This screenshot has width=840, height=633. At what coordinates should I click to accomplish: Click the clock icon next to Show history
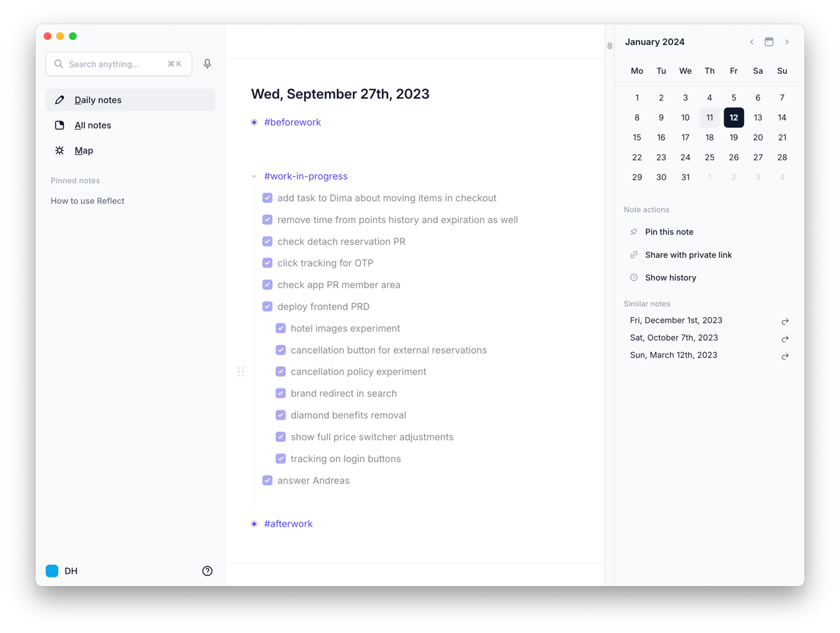coord(634,277)
